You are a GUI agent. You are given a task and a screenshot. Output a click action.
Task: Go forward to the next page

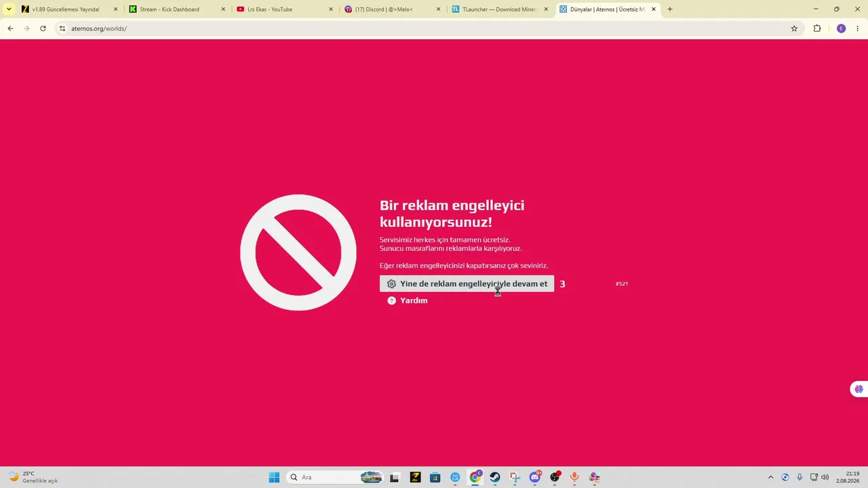click(26, 28)
